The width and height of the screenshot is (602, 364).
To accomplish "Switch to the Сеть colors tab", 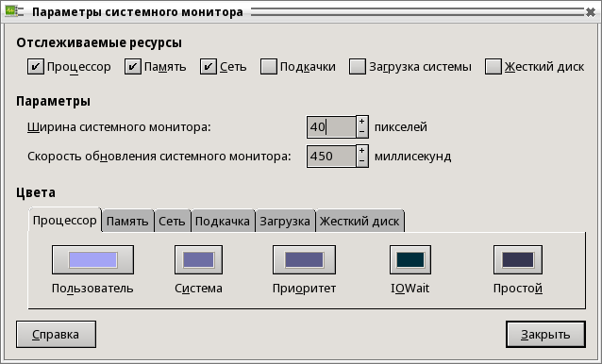I will pyautogui.click(x=172, y=222).
